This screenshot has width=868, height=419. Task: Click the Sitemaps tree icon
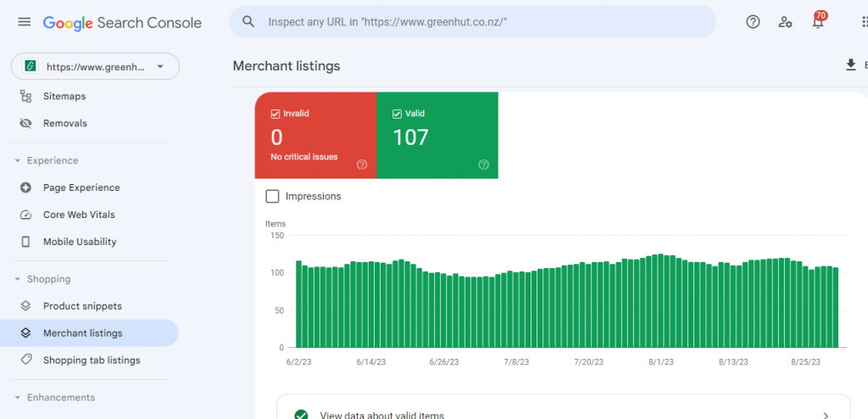pyautogui.click(x=25, y=97)
